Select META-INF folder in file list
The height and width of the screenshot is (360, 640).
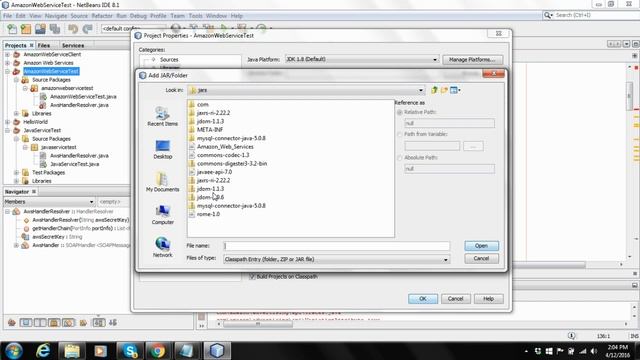[210, 130]
